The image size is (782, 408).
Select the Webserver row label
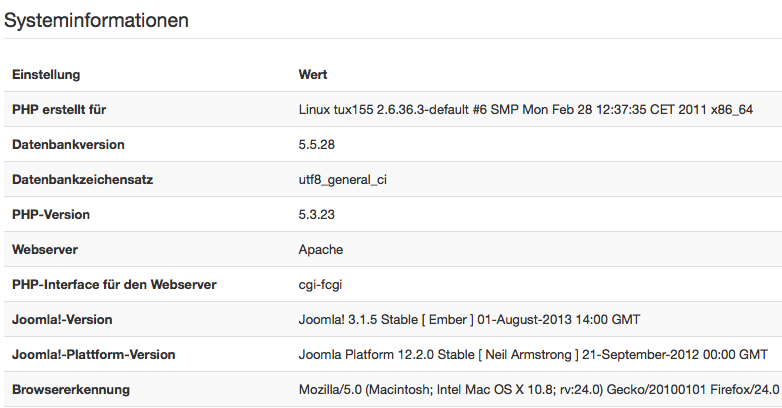[x=45, y=249]
